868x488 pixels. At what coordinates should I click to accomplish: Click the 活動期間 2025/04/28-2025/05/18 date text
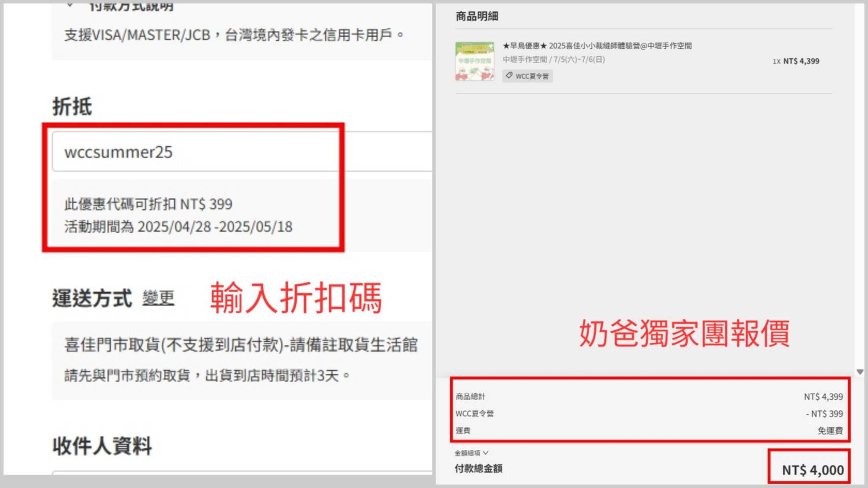pyautogui.click(x=178, y=227)
